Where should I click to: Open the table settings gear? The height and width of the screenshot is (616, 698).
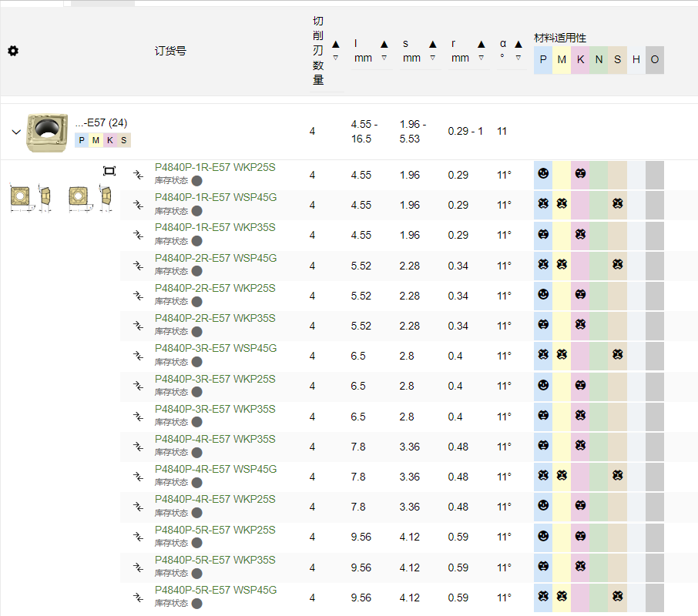(x=13, y=51)
